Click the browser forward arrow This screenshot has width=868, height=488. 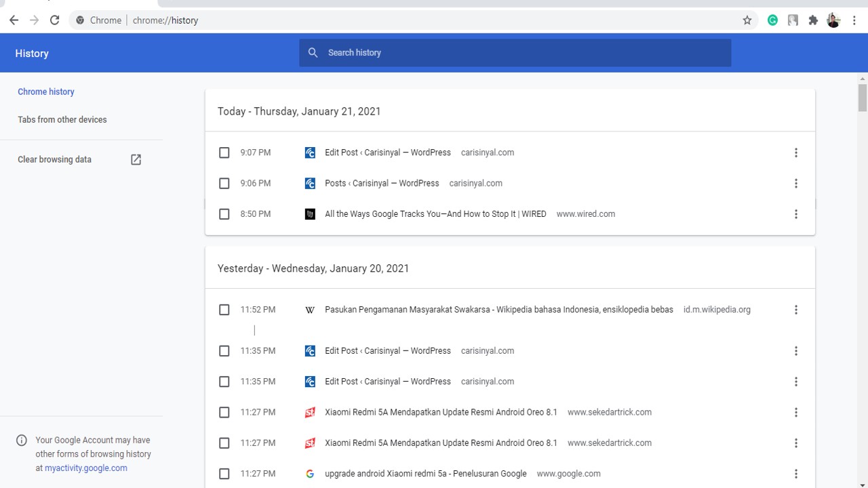coord(34,20)
